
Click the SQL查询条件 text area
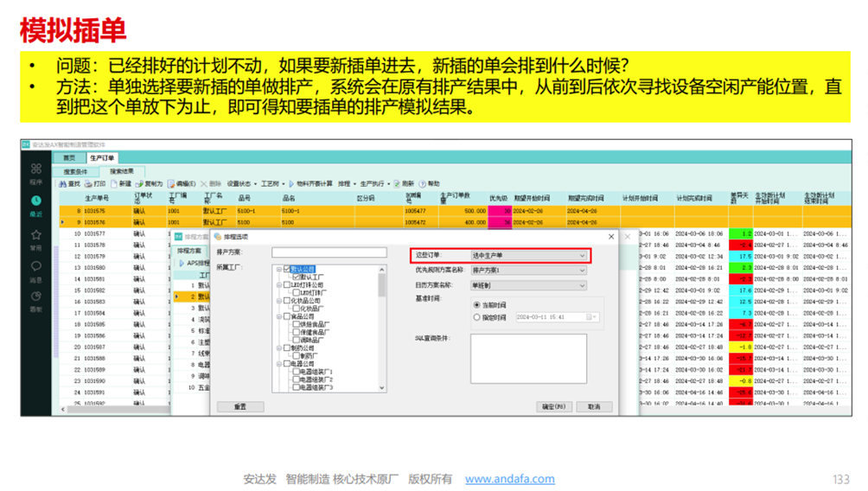point(528,359)
